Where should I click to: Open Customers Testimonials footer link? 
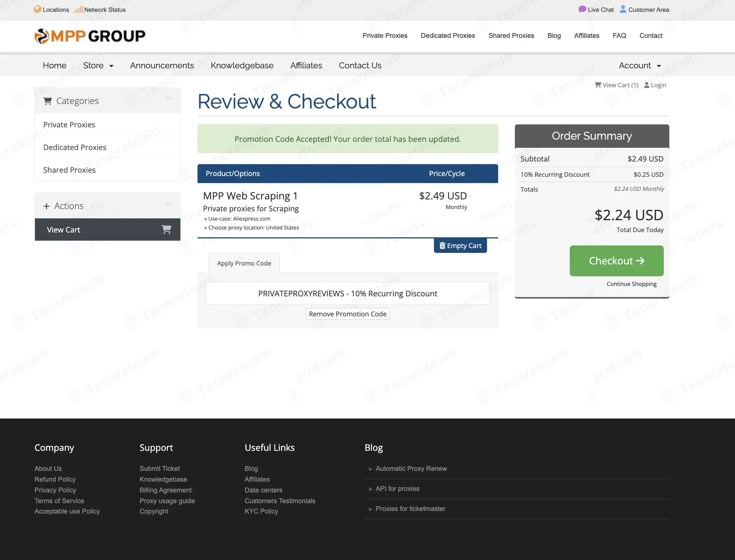pos(280,501)
